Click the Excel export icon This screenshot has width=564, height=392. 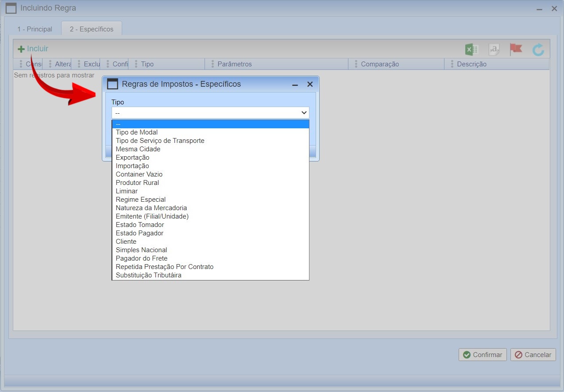[471, 50]
